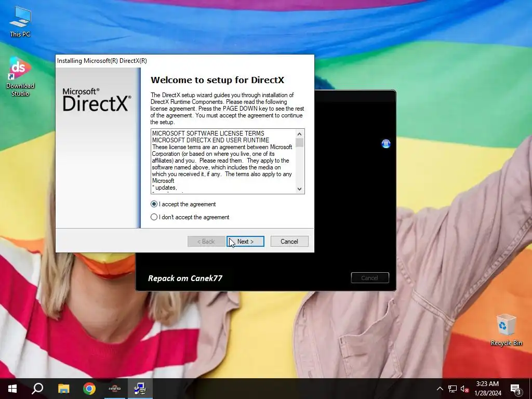The width and height of the screenshot is (532, 399).
Task: Open taskbar Search magnifier
Action: [x=37, y=389]
